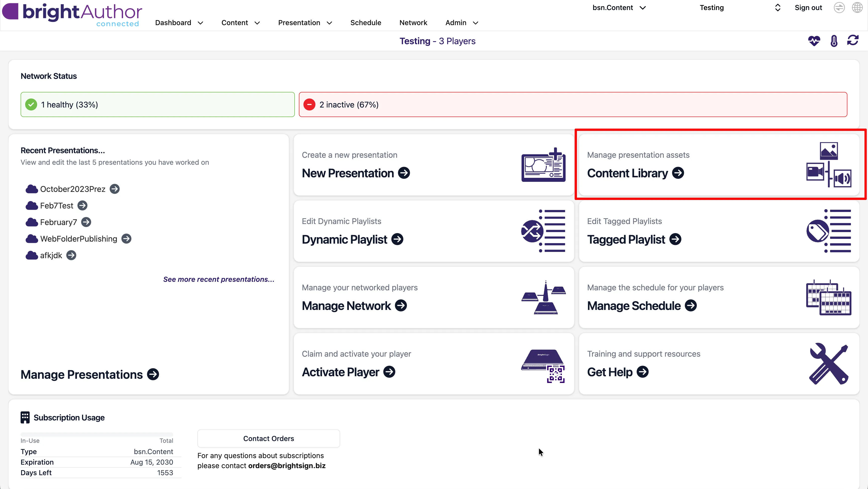This screenshot has height=489, width=868.
Task: Expand the Dashboard menu dropdown
Action: click(x=179, y=23)
